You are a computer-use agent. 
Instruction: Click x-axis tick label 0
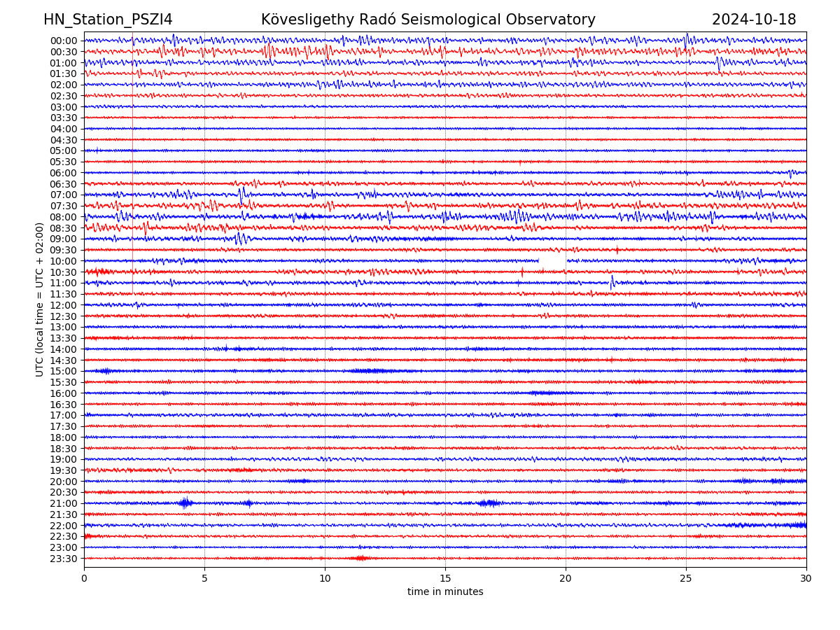click(84, 579)
